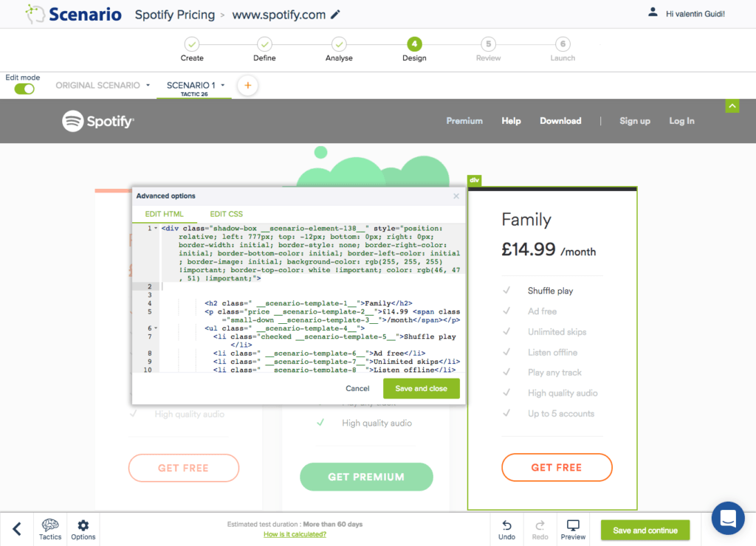This screenshot has height=546, width=756.
Task: Select the green div element tag
Action: [x=475, y=180]
